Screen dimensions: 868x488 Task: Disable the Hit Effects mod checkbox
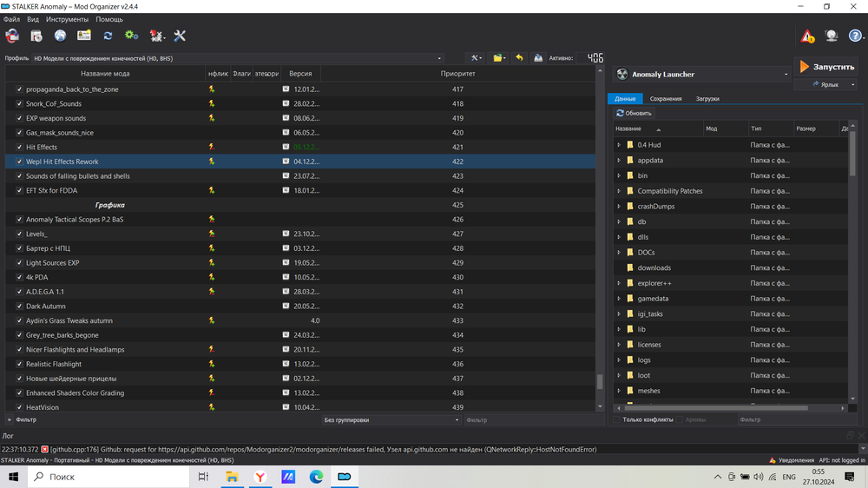[x=19, y=148]
